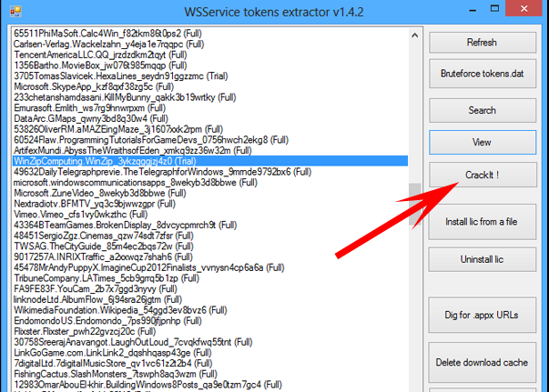Minimize the WSService tokens extractor window
This screenshot has width=549, height=392.
[x=473, y=9]
